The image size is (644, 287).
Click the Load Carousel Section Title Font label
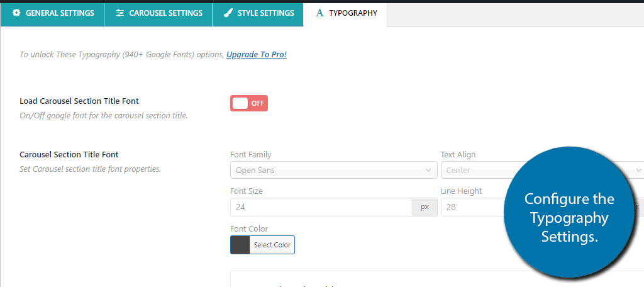coord(79,101)
